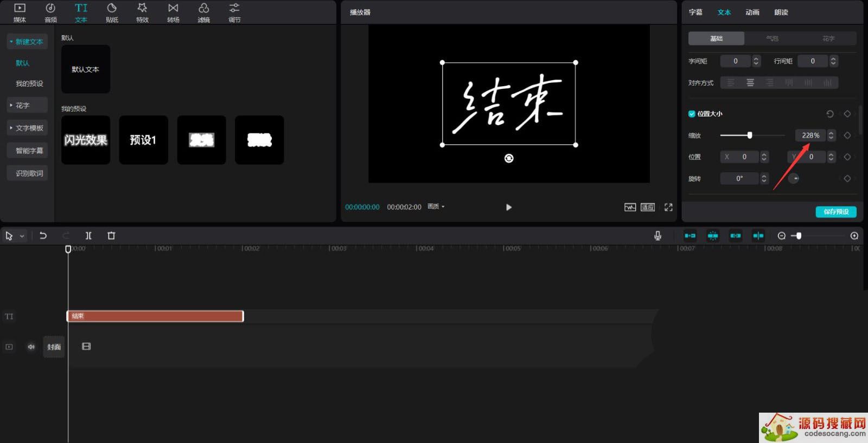Viewport: 868px width, 443px height.
Task: Reset the 位置大小 settings
Action: (x=829, y=114)
